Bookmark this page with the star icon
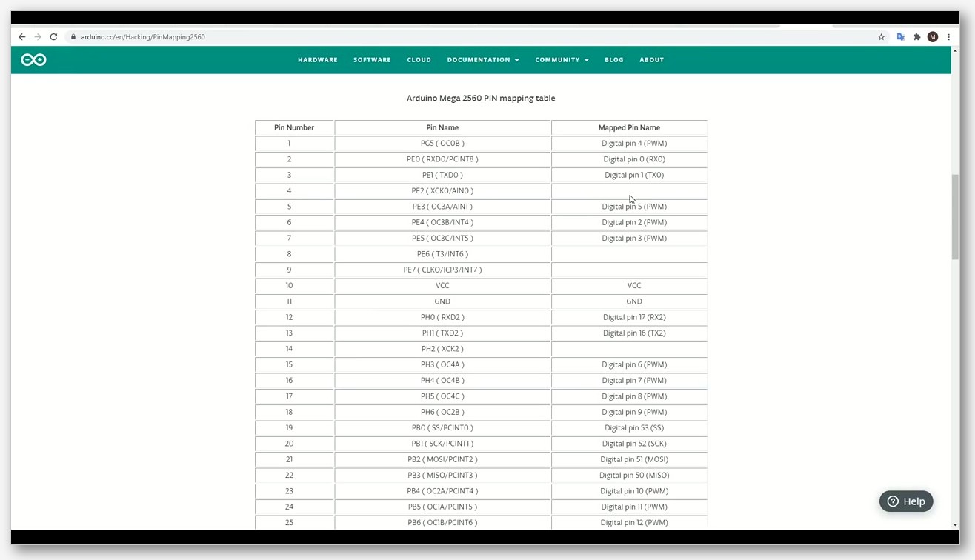Viewport: 975px width, 560px height. pyautogui.click(x=882, y=36)
